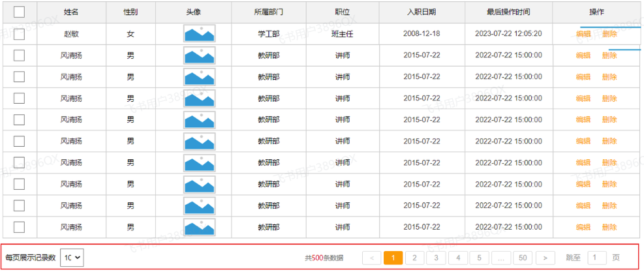This screenshot has height=274, width=644.
Task: Select the timestamp 2023-07-22 12:05:20
Action: (x=508, y=34)
